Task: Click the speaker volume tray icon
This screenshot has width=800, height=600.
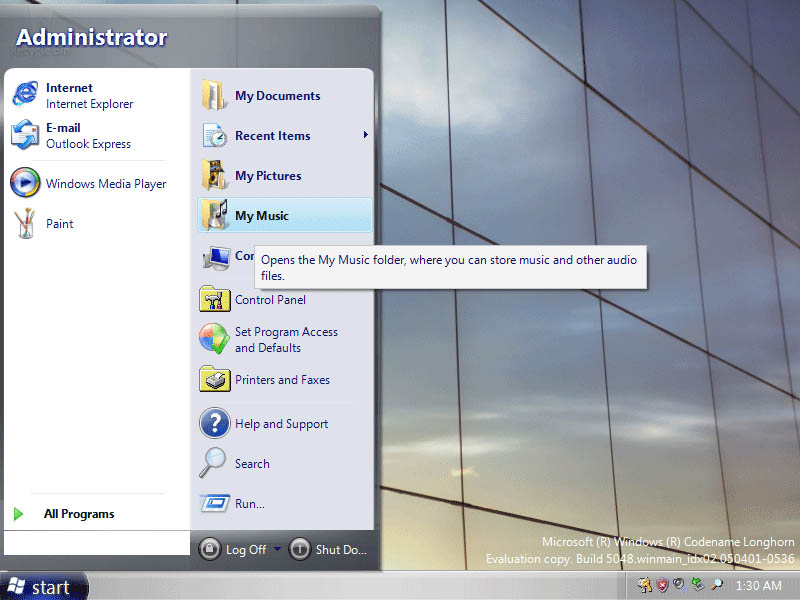Action: (680, 584)
